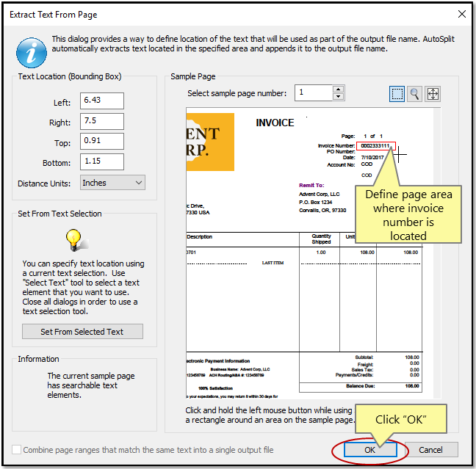Click the 'Sales Tax:' label
Viewport: 476px width, 469px height.
pyautogui.click(x=362, y=370)
